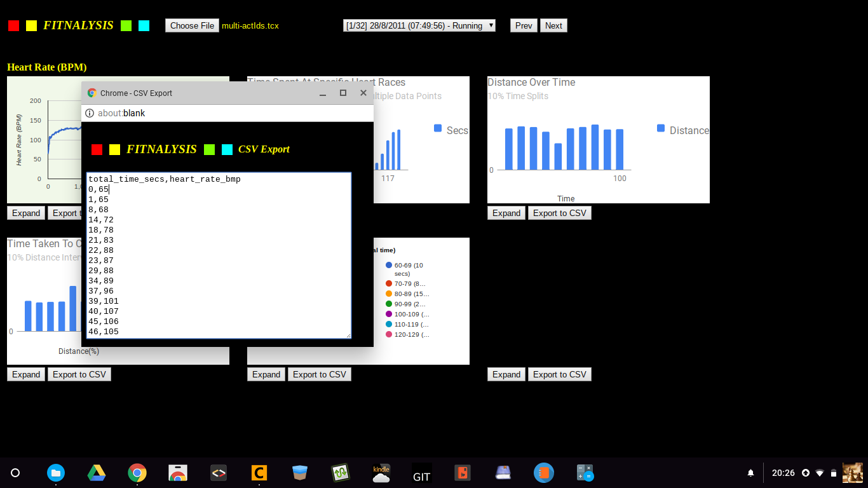Click the Choose File button

coord(192,25)
